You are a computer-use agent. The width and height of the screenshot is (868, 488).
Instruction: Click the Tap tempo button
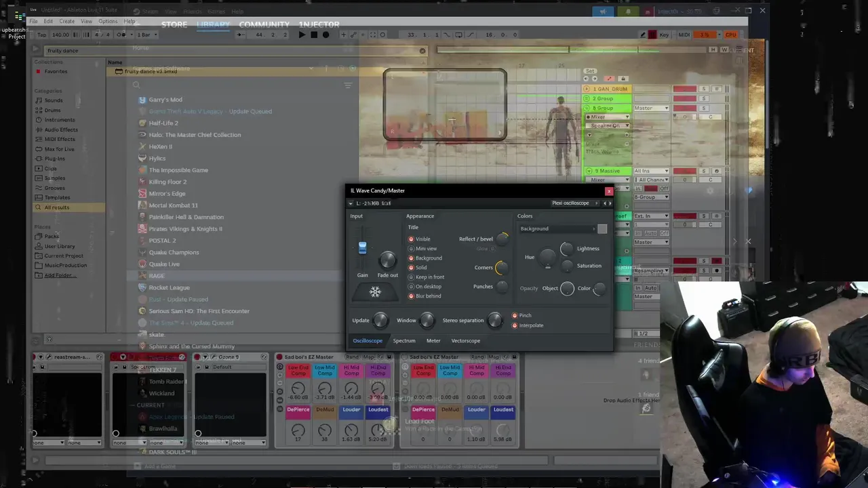42,35
